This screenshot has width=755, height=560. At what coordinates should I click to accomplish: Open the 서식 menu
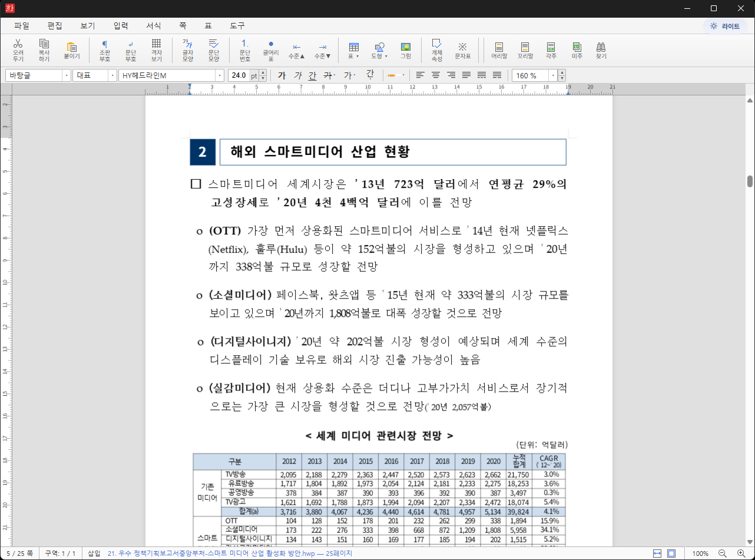(x=154, y=26)
